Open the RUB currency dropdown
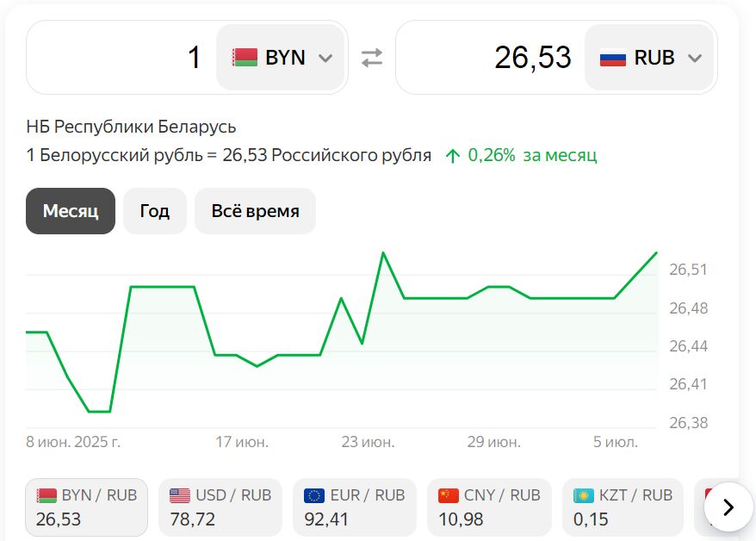Image resolution: width=756 pixels, height=541 pixels. click(650, 58)
